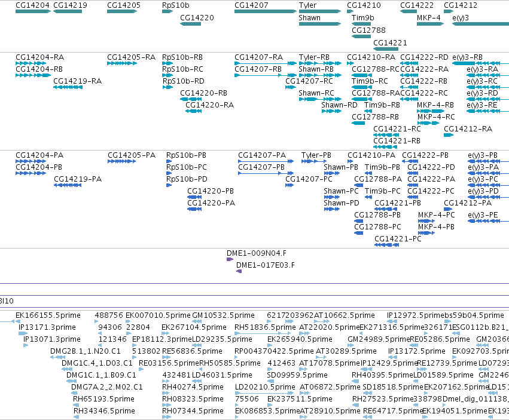Click the CG14221 gene label
This screenshot has width=509, height=420.
pos(390,43)
